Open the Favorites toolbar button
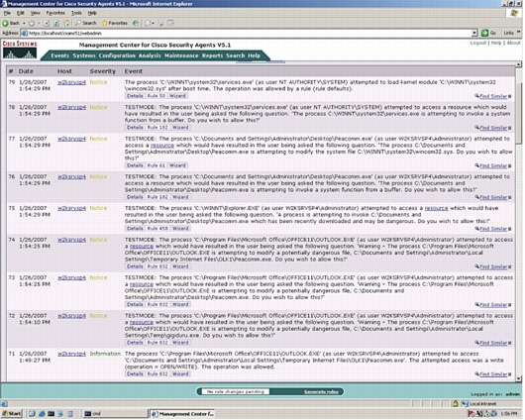This screenshot has width=525, height=420. (x=115, y=23)
